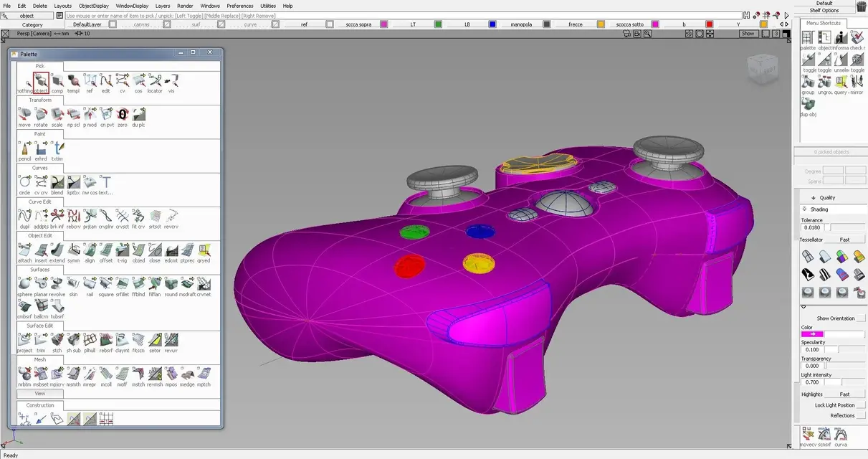Select the pencil paint tool
Viewport: 868px width, 459px height.
pyautogui.click(x=24, y=149)
